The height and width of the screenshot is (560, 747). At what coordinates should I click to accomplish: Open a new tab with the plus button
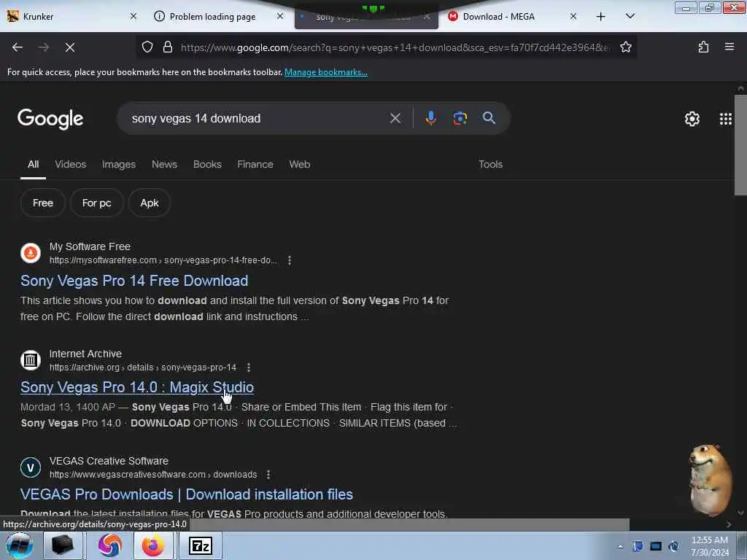pyautogui.click(x=601, y=16)
